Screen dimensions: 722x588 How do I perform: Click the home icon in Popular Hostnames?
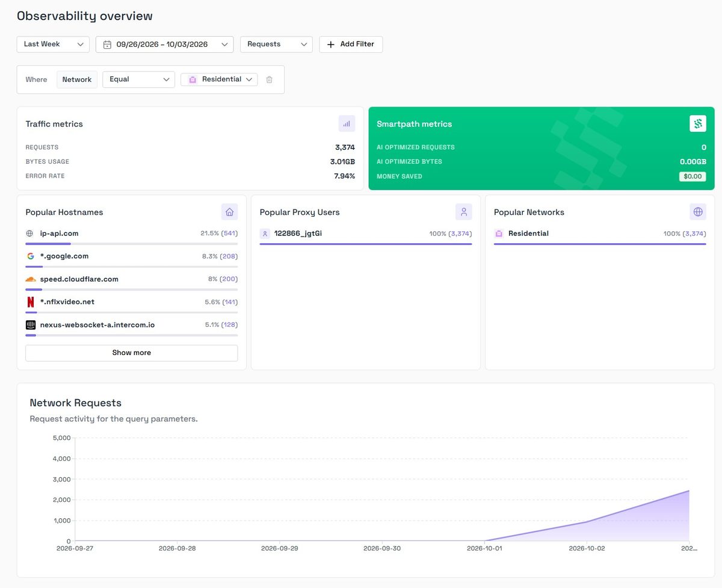coord(229,212)
